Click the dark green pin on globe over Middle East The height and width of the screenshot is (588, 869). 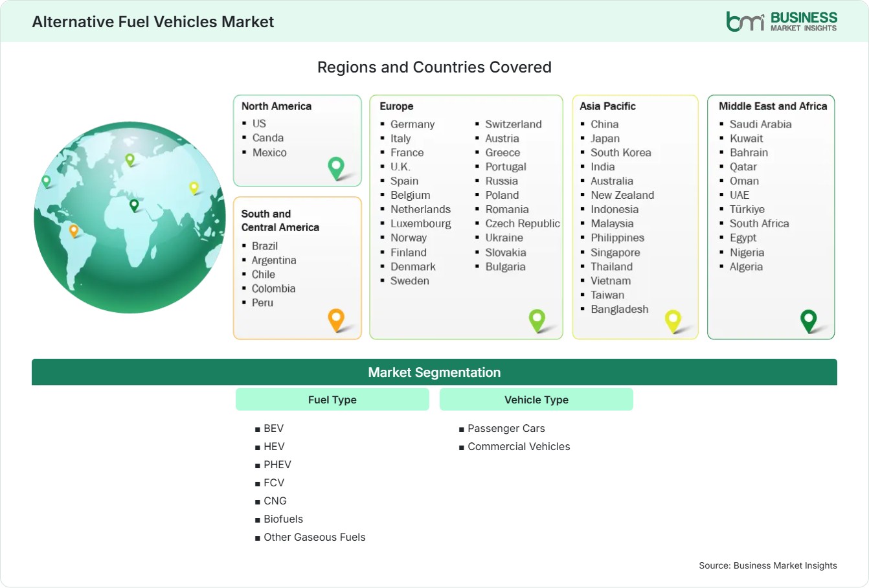(134, 205)
